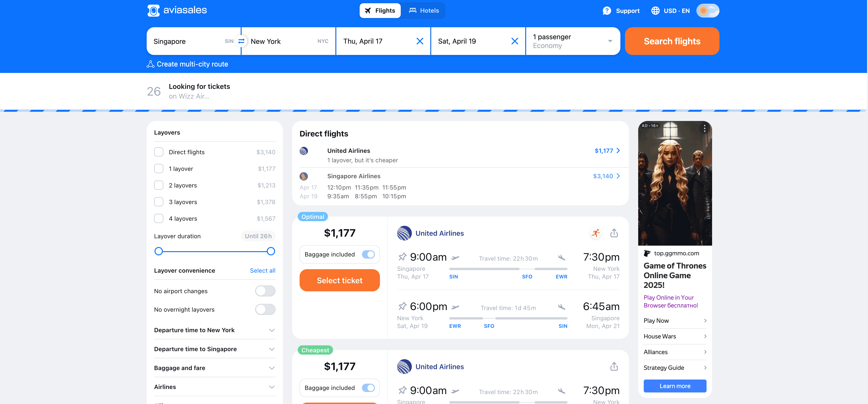Toggle the day/night theme switch
Screen dimensions: 868x404
point(708,10)
